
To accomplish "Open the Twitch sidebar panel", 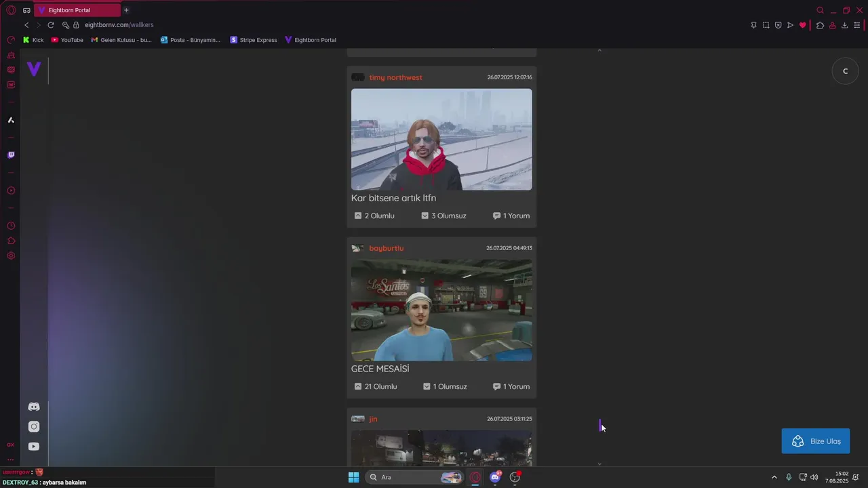I will click(11, 155).
